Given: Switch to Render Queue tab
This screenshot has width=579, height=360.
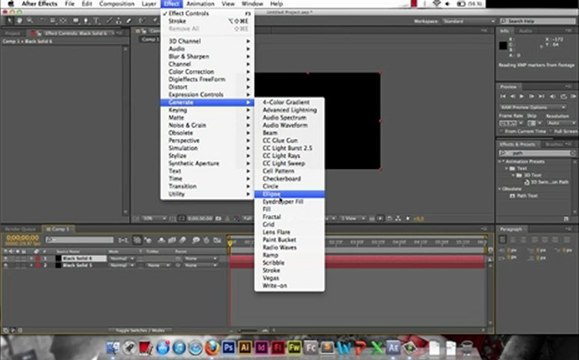Looking at the screenshot, I should [20, 229].
